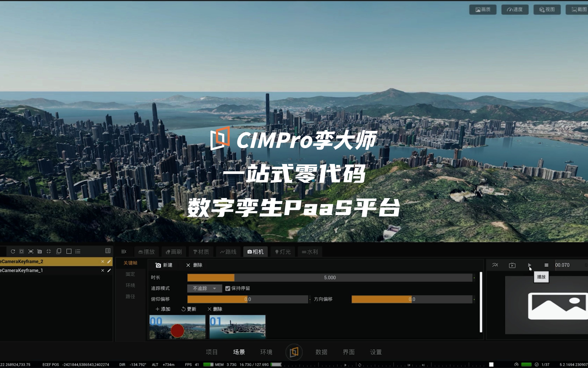Open the 速度 speed button
588x368 pixels.
[515, 9]
